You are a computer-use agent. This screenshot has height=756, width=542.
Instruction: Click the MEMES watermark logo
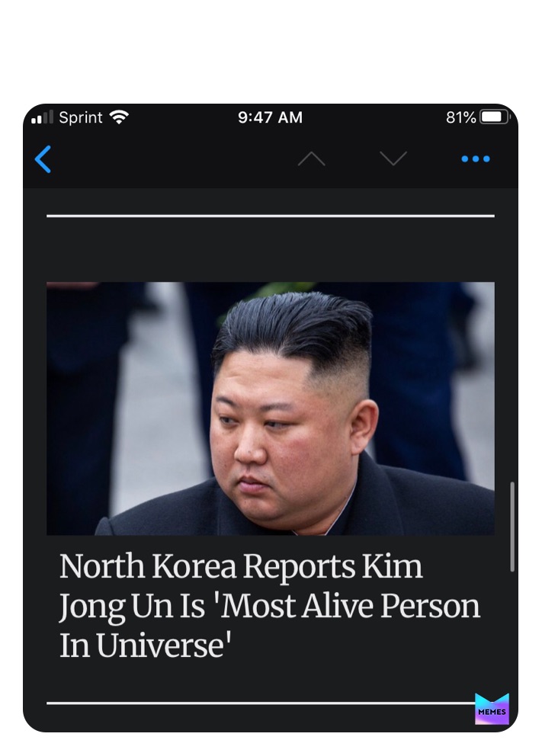(492, 709)
